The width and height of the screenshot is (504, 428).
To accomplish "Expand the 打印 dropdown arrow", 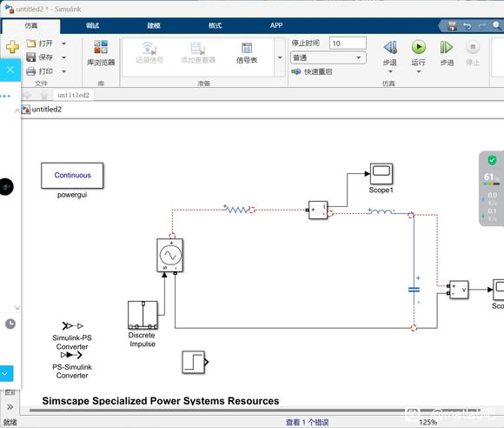I will tap(63, 71).
